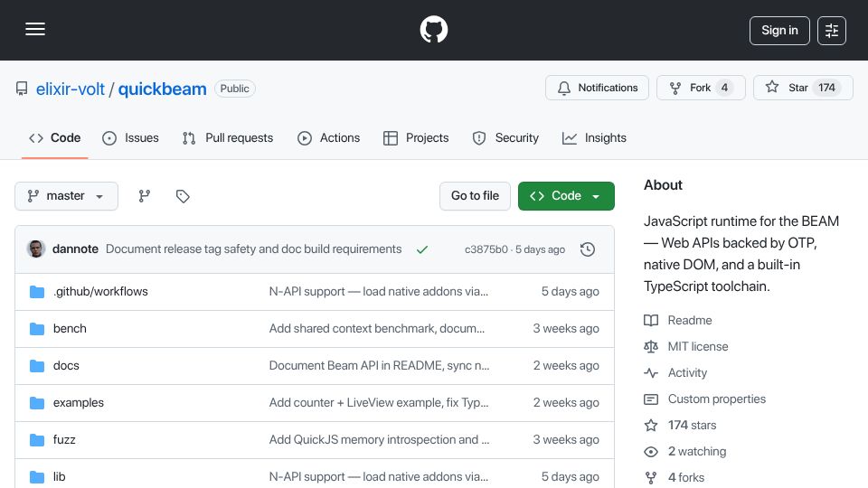Image resolution: width=868 pixels, height=488 pixels.
Task: Expand the green Code dropdown
Action: coord(566,196)
